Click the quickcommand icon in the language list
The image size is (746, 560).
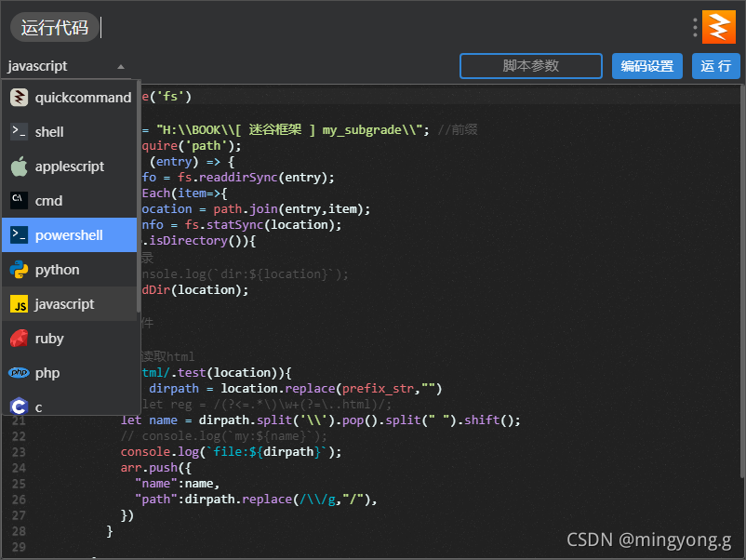pos(19,97)
